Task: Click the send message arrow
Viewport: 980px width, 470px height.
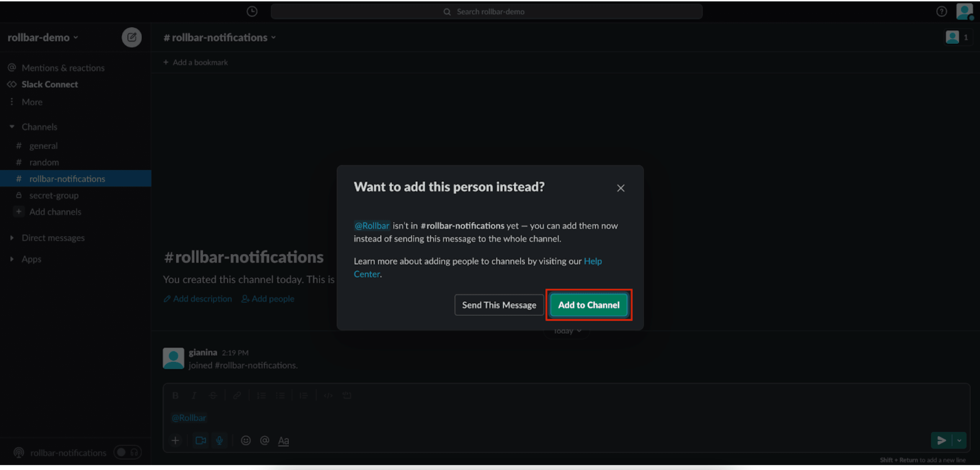Action: pos(941,441)
